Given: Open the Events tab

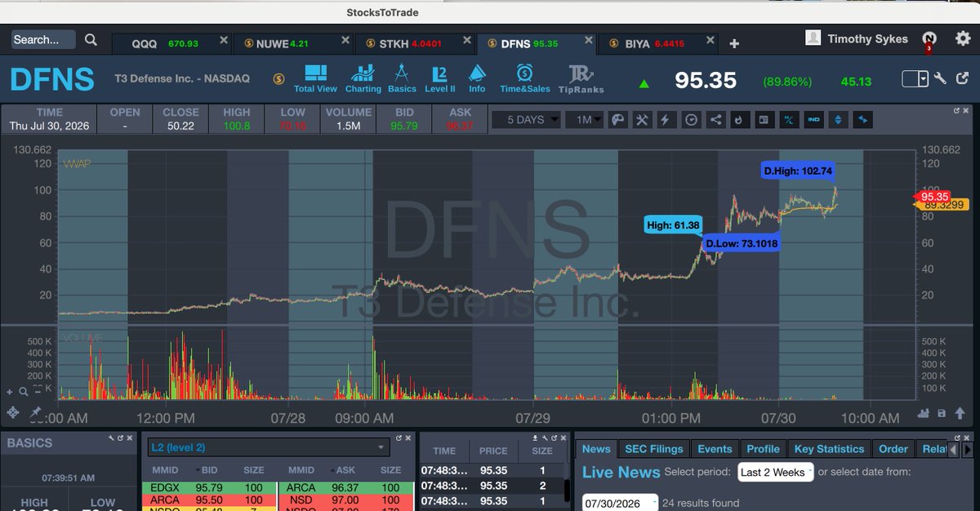Looking at the screenshot, I should pos(715,449).
